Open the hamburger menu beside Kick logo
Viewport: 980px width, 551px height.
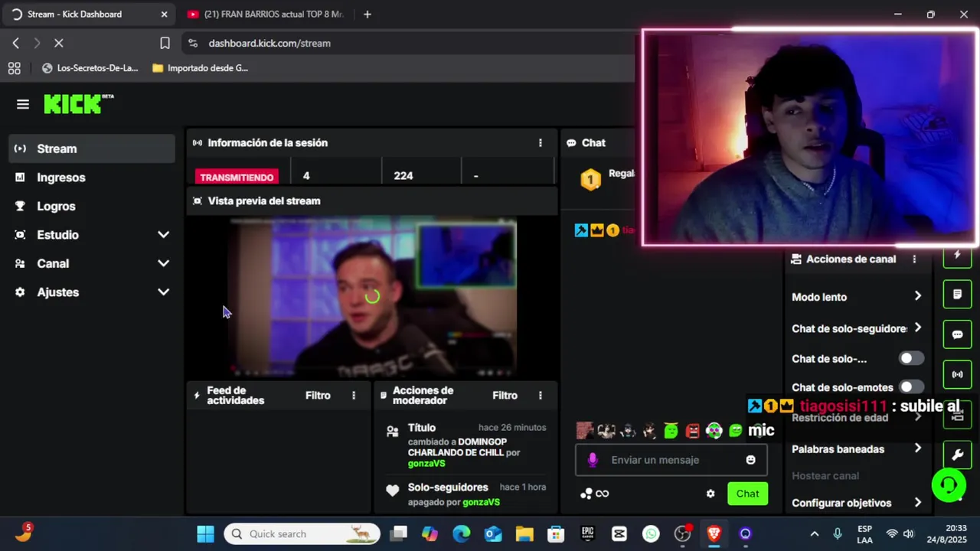(23, 104)
